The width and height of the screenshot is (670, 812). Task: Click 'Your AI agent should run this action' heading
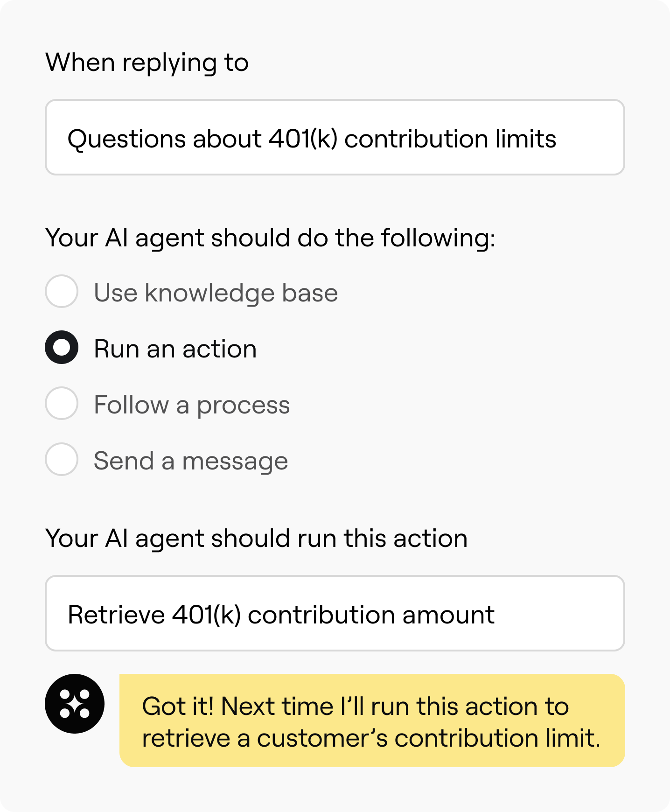coord(256,539)
